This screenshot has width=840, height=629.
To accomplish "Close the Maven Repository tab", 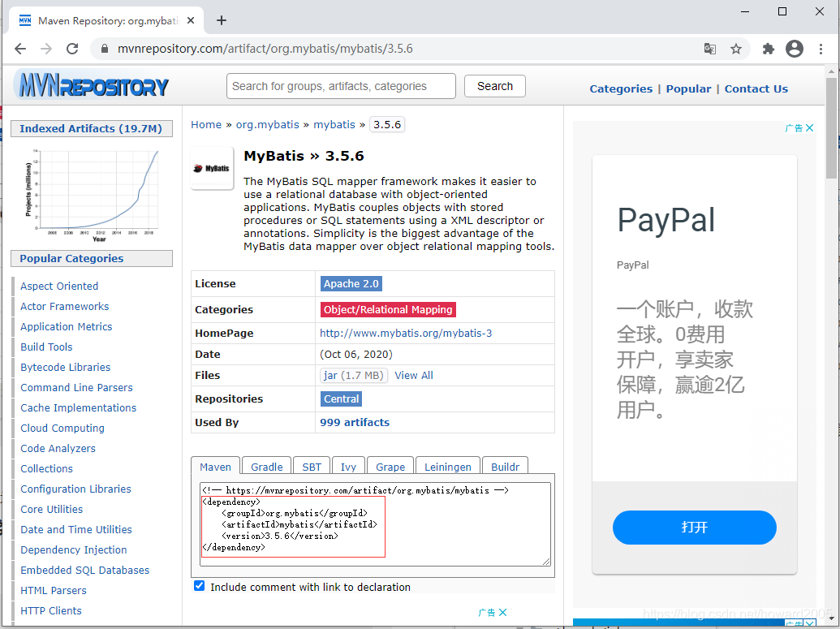I will coord(191,20).
